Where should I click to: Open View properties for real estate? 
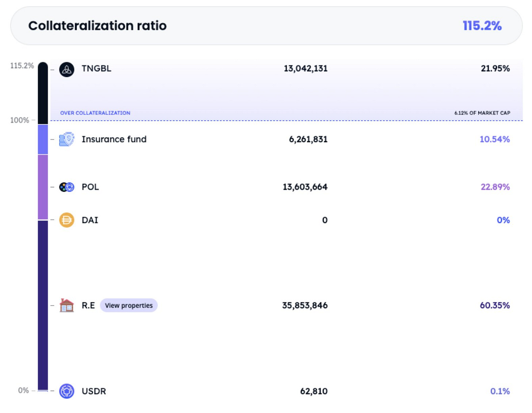pos(129,305)
